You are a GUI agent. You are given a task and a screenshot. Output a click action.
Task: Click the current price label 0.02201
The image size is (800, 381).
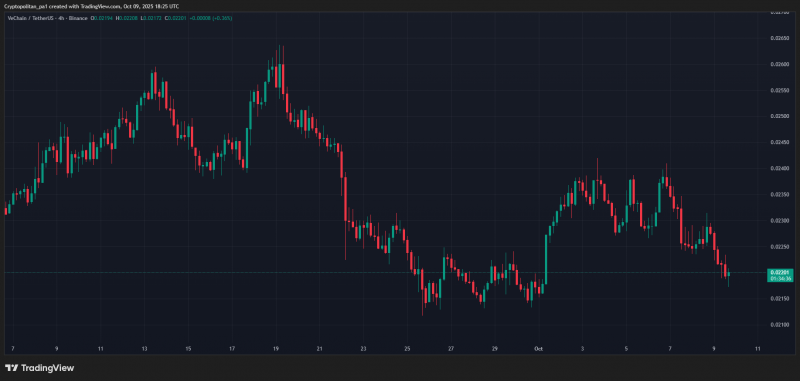point(780,273)
